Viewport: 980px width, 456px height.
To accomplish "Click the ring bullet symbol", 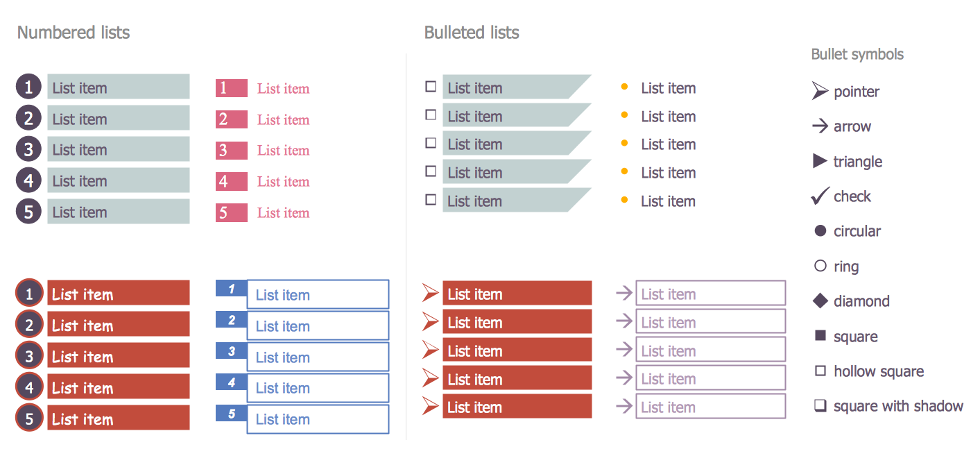I will (820, 266).
